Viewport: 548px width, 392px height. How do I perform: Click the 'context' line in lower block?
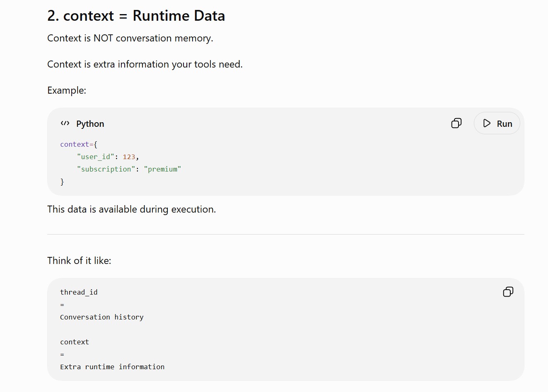click(x=75, y=342)
